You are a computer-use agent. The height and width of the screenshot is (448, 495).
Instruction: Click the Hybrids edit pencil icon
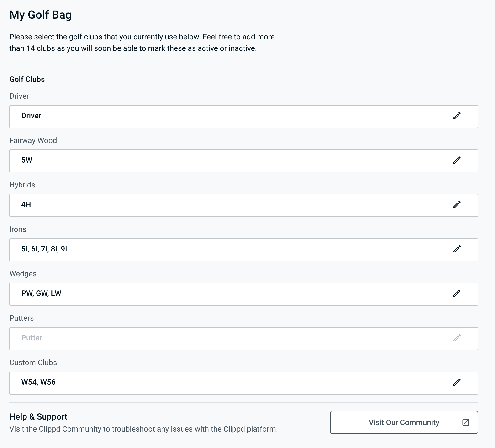click(x=457, y=205)
